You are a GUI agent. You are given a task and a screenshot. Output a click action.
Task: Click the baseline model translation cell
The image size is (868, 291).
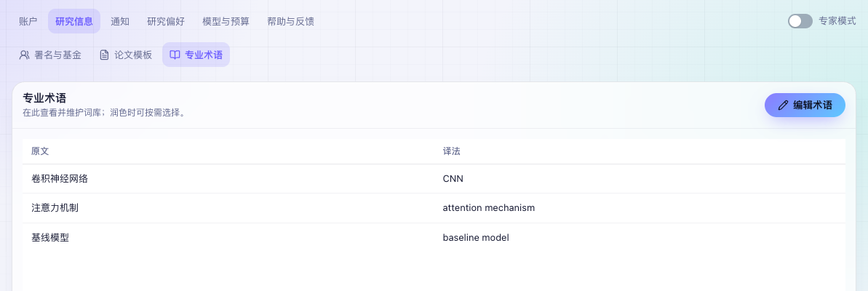click(x=640, y=238)
